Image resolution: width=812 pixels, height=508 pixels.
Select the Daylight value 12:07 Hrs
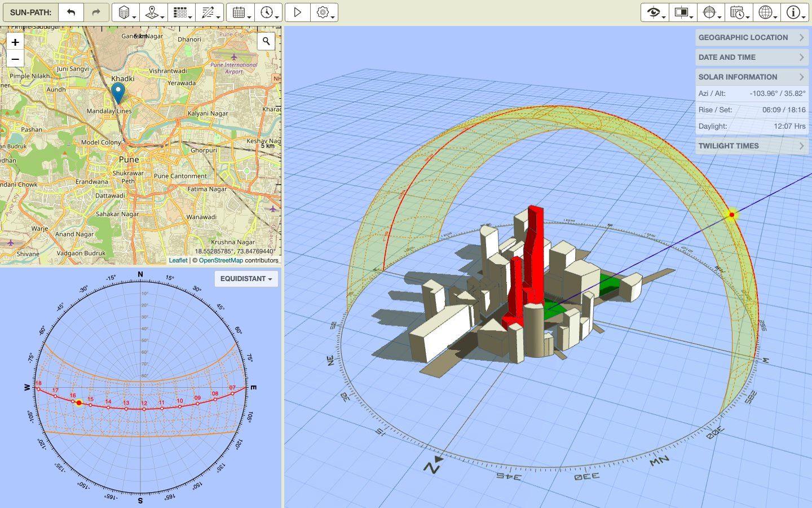coord(789,126)
